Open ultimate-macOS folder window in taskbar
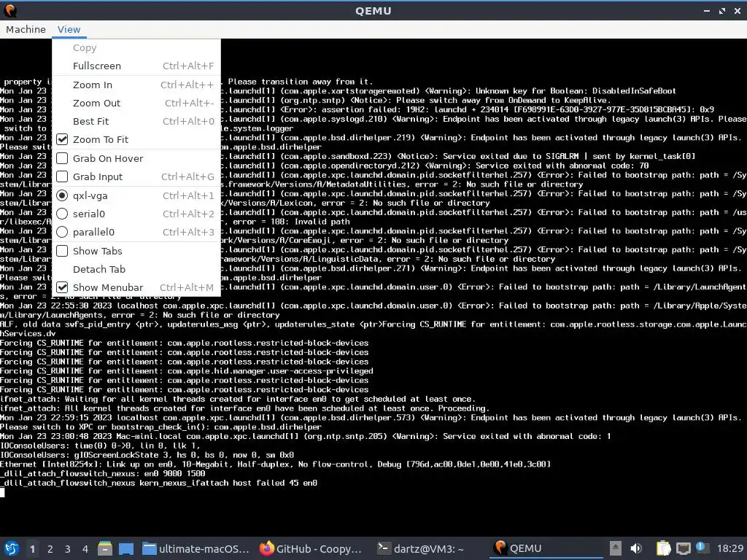Screen dimensions: 747x560 pos(196,548)
